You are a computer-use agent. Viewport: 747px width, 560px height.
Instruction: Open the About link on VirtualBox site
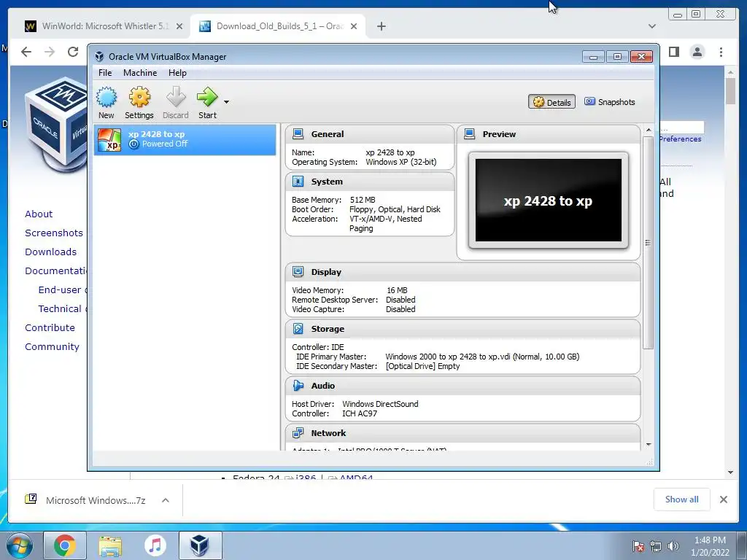(x=39, y=214)
